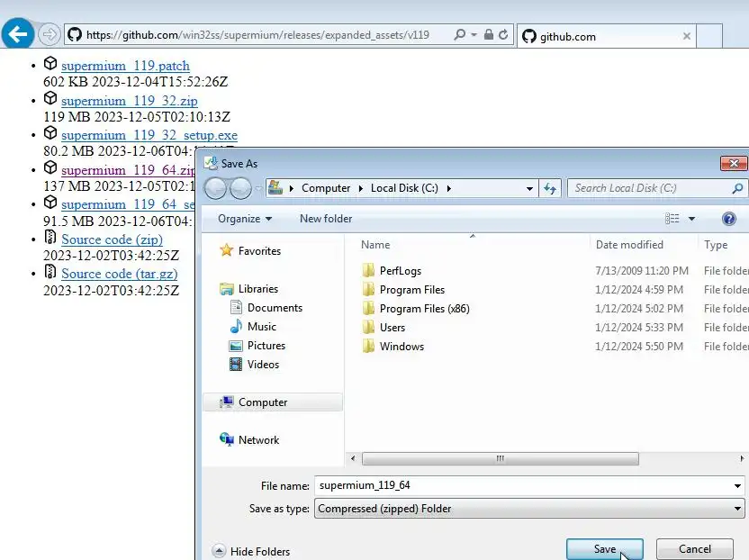Click package icon next to supermium_119_32.zip
The image size is (749, 560).
(x=50, y=98)
